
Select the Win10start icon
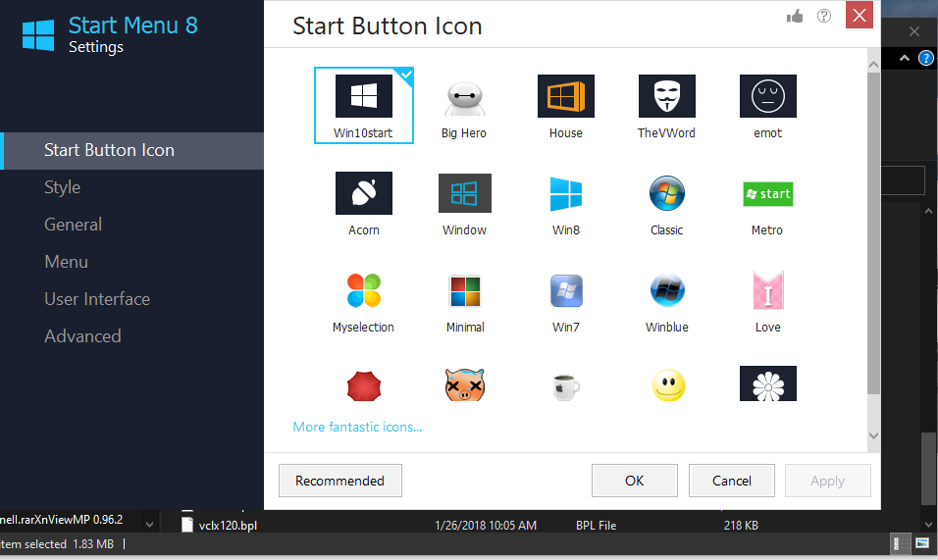364,105
